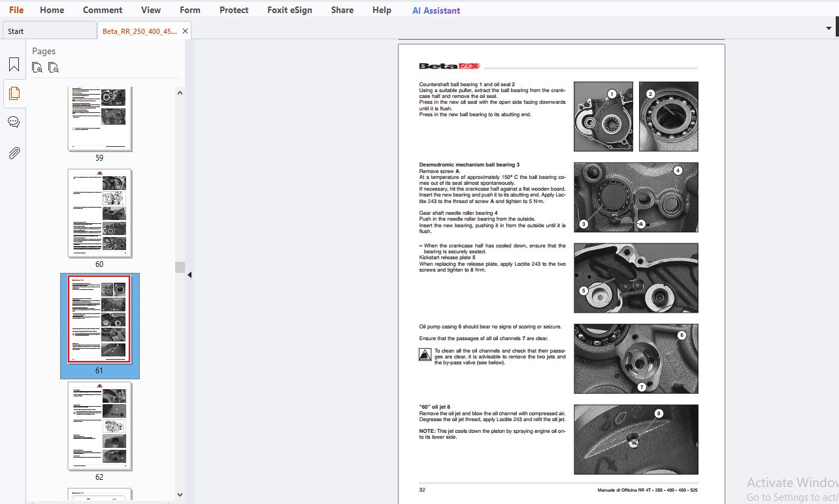Open the AI Assistant tab
Viewport: 839px width, 504px height.
click(x=436, y=10)
